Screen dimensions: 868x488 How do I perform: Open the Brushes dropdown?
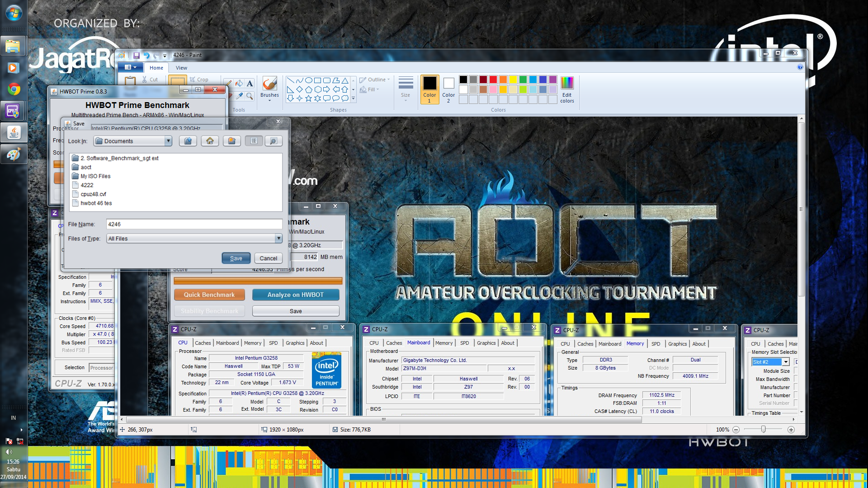[269, 101]
